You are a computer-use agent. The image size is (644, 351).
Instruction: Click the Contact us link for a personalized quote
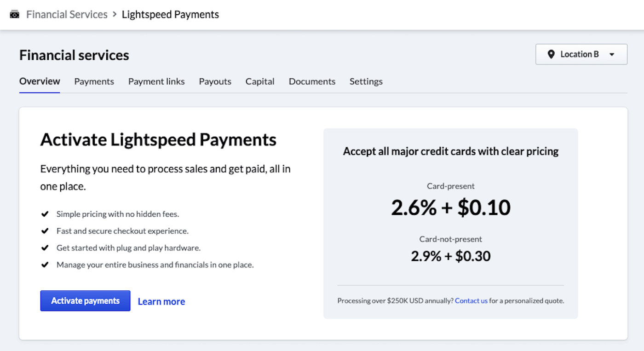coord(471,300)
